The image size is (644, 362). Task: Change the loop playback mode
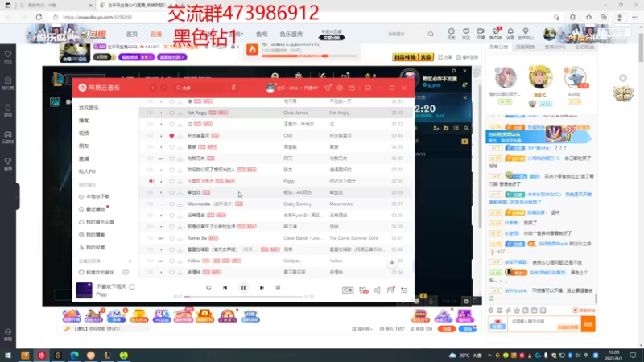click(x=208, y=288)
